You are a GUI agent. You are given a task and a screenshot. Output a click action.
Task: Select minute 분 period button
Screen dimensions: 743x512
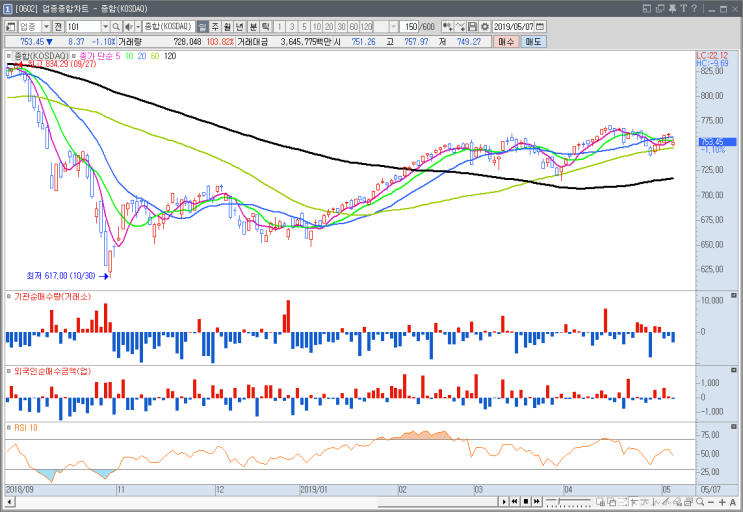click(253, 27)
